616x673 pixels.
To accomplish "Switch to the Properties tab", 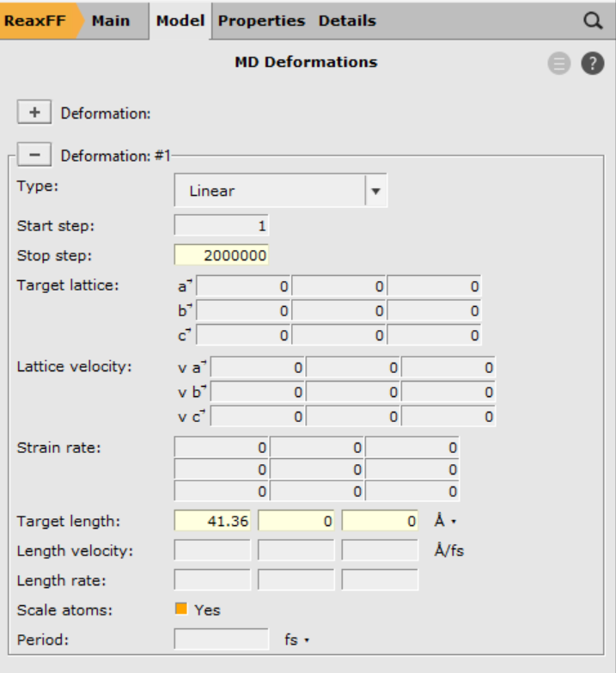I will (261, 21).
